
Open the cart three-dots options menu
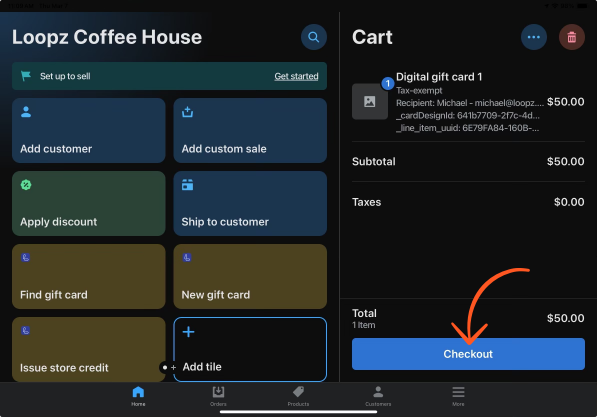[534, 37]
